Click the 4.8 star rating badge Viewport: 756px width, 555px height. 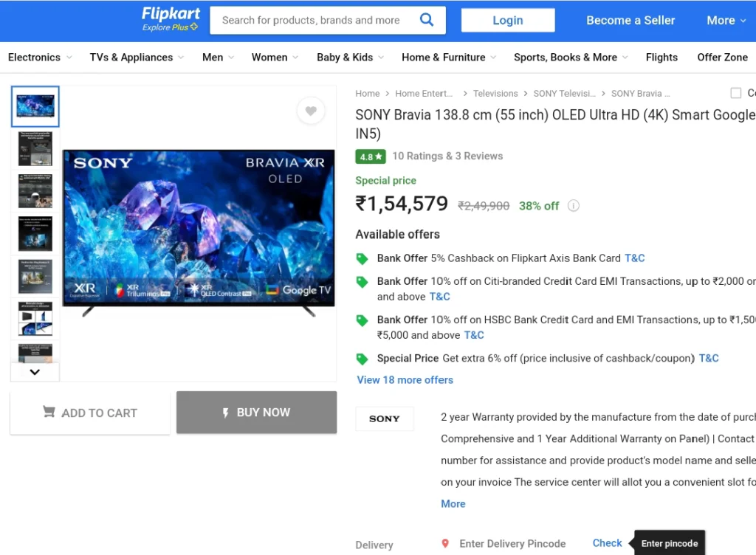[x=371, y=156]
